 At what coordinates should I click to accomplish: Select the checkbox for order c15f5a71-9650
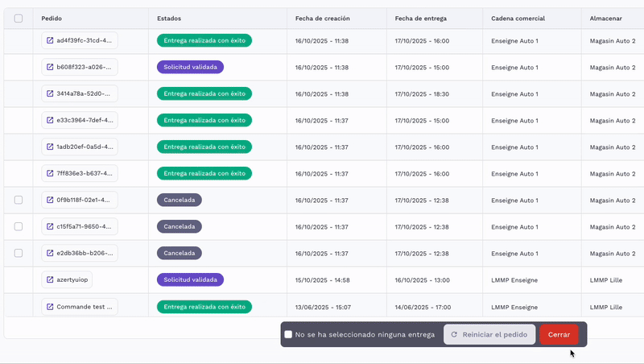19,226
